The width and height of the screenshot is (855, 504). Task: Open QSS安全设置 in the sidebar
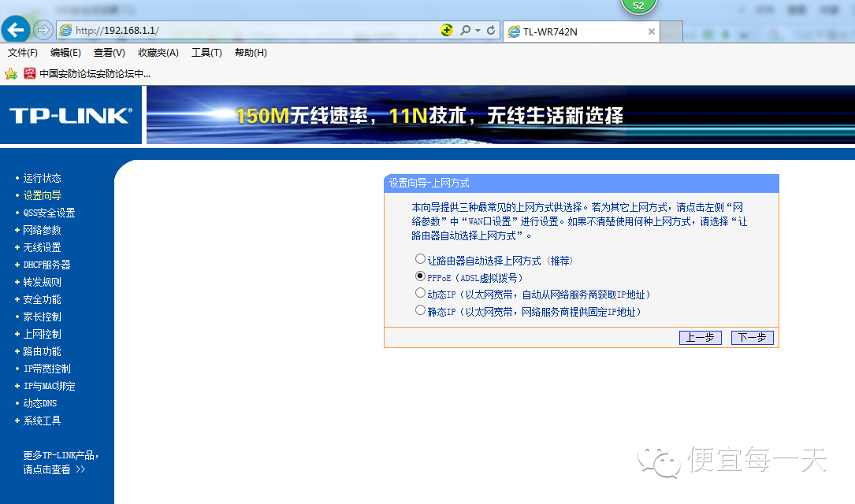click(x=49, y=213)
